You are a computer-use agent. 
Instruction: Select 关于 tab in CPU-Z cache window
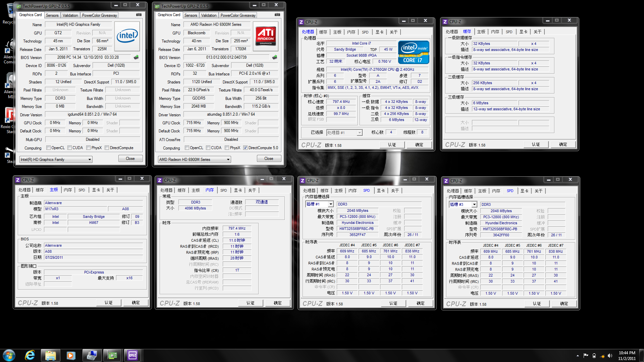pyautogui.click(x=538, y=32)
